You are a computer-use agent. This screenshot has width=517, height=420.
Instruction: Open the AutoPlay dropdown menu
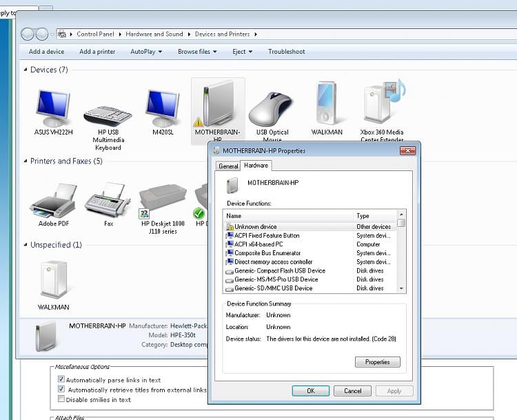(x=146, y=52)
